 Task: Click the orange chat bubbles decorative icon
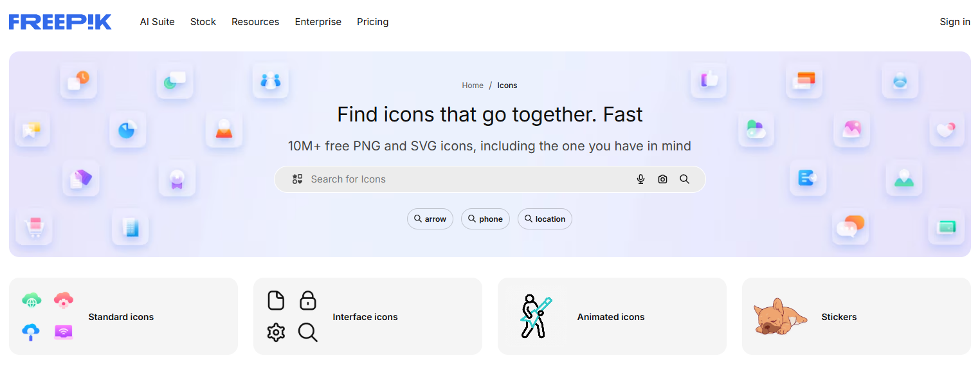(850, 226)
